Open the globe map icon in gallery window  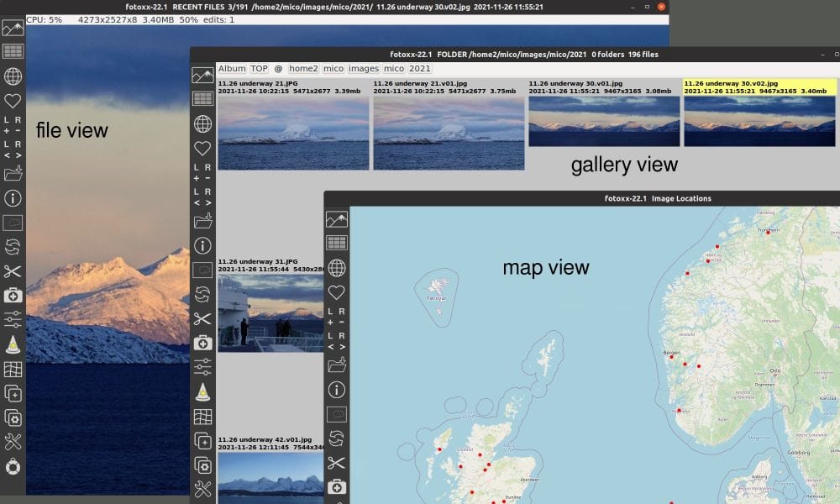click(x=202, y=123)
